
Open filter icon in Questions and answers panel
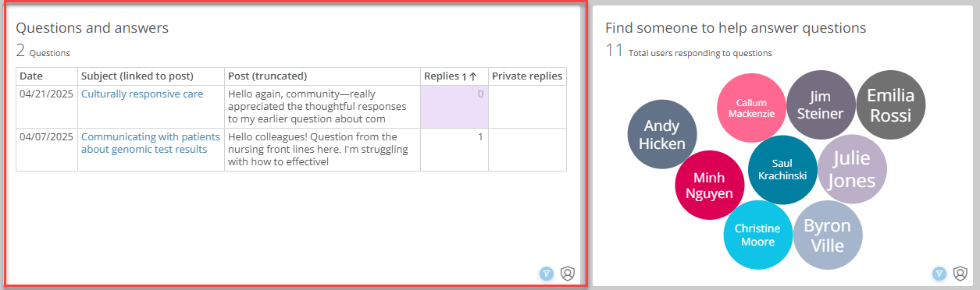click(x=547, y=274)
